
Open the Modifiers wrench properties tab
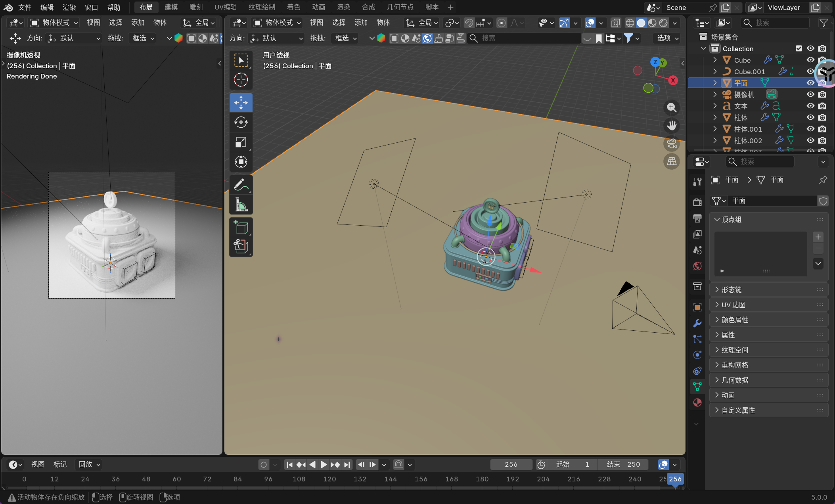697,323
